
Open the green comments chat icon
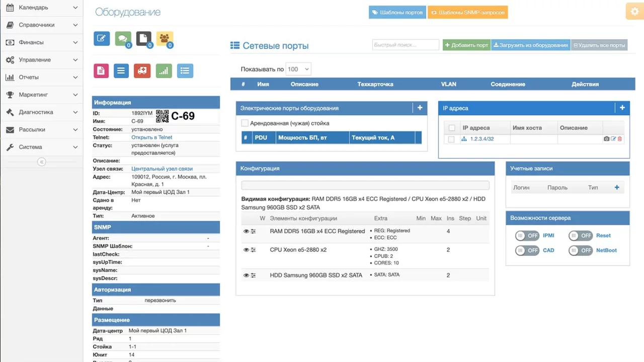tap(122, 39)
